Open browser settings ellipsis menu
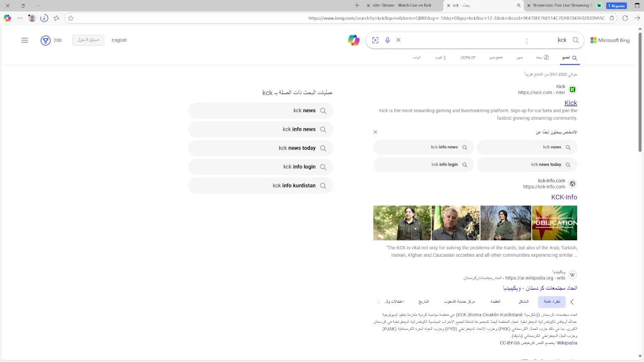Screen dimensions: 644x362 [x=20, y=18]
